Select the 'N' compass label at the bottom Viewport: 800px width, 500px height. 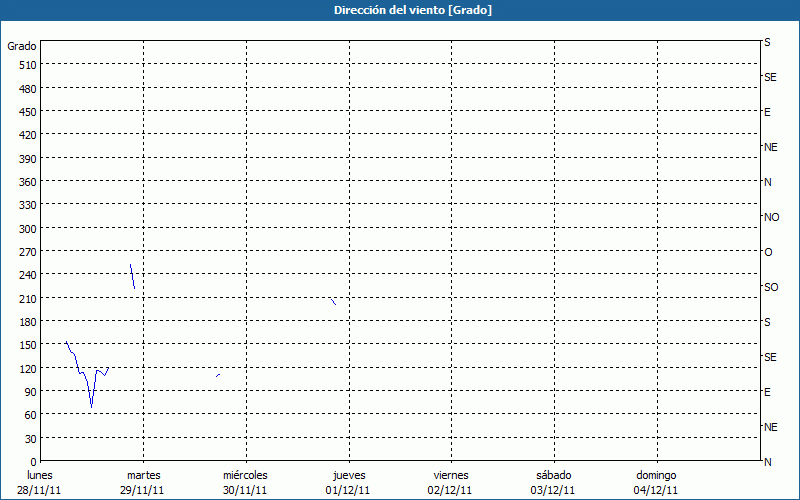pyautogui.click(x=768, y=462)
